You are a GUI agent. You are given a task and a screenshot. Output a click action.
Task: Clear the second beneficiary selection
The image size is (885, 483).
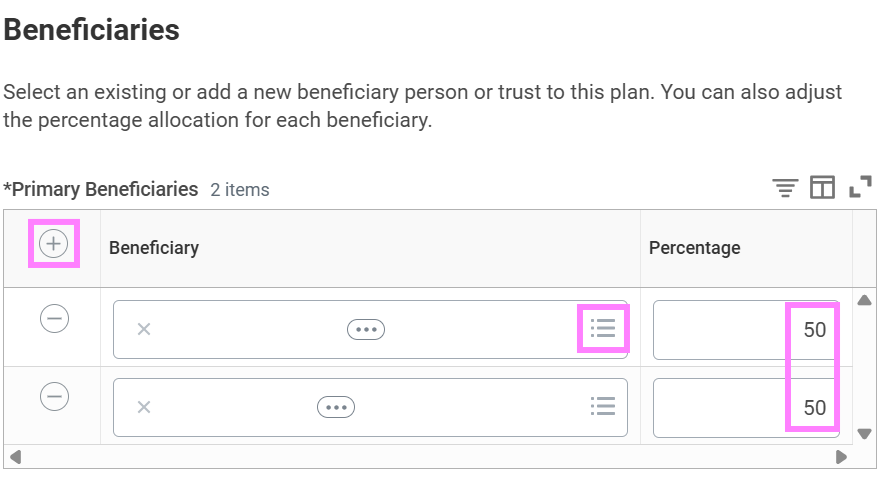tap(144, 407)
